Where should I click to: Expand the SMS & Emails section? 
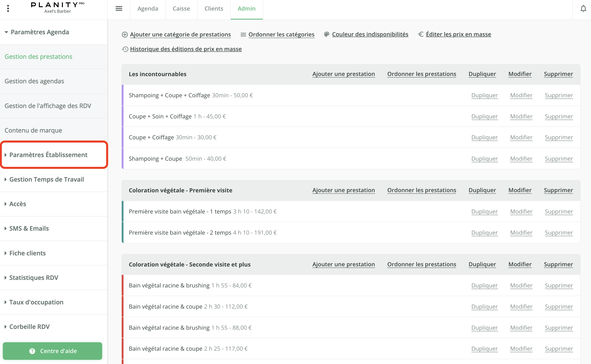29,228
